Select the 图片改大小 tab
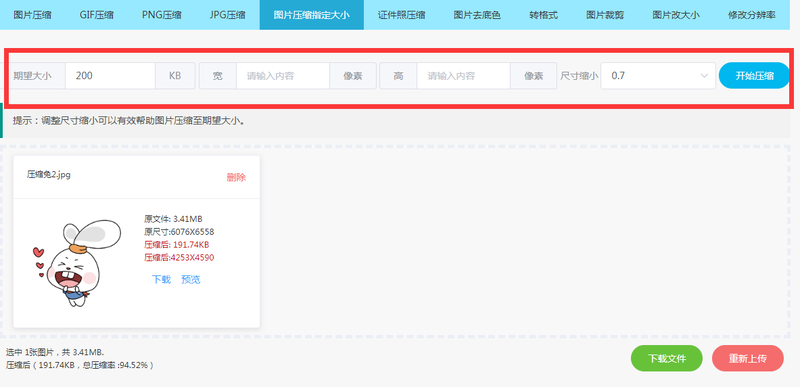 pos(676,15)
